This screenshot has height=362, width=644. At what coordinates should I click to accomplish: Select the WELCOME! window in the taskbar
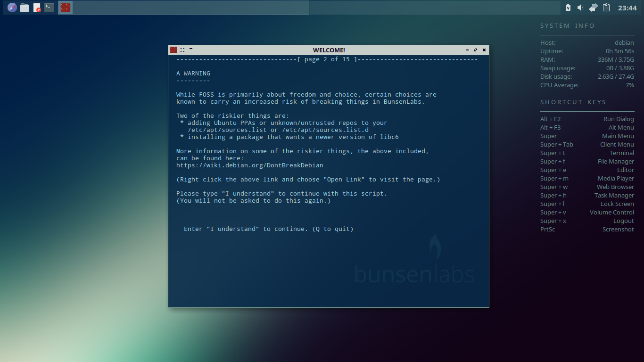[183, 8]
